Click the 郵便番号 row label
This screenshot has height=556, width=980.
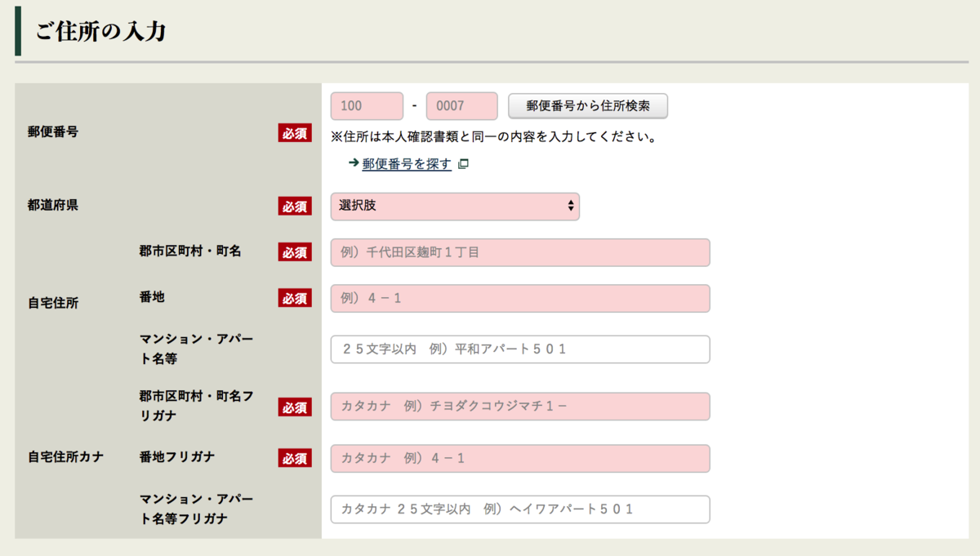53,132
